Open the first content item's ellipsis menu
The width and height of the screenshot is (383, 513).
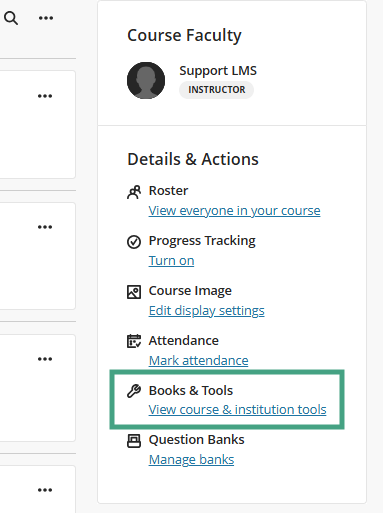45,96
